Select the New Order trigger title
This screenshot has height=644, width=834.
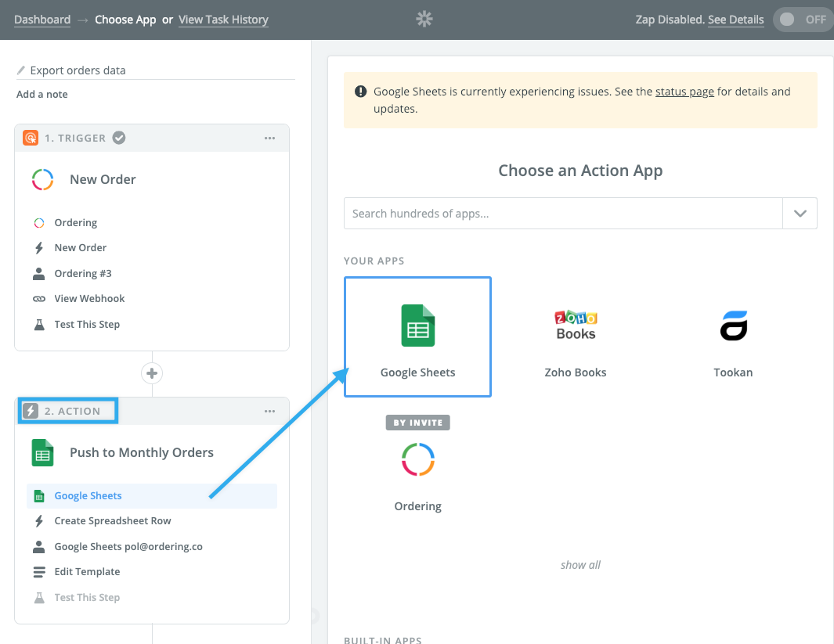(x=103, y=180)
